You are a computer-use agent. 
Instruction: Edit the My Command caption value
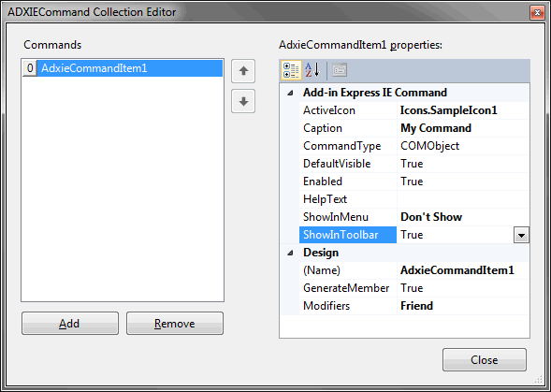pos(463,128)
